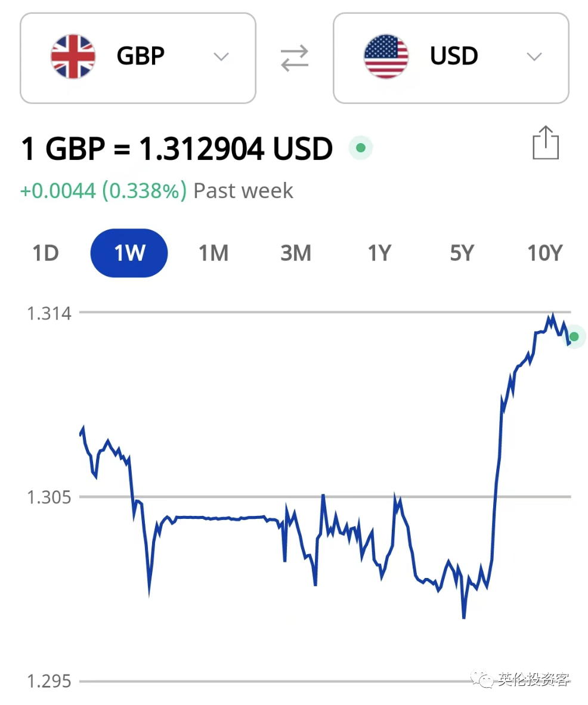Click the chart's lowest dip point

(x=463, y=618)
